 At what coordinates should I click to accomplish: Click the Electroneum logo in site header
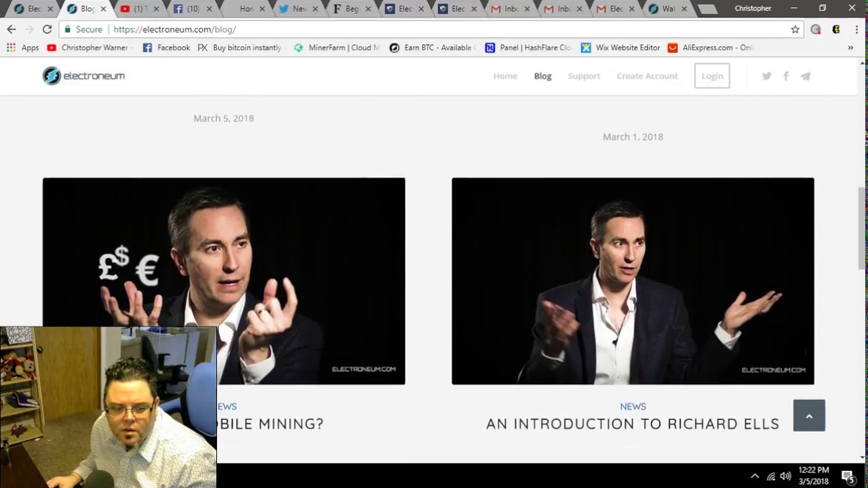(x=83, y=76)
